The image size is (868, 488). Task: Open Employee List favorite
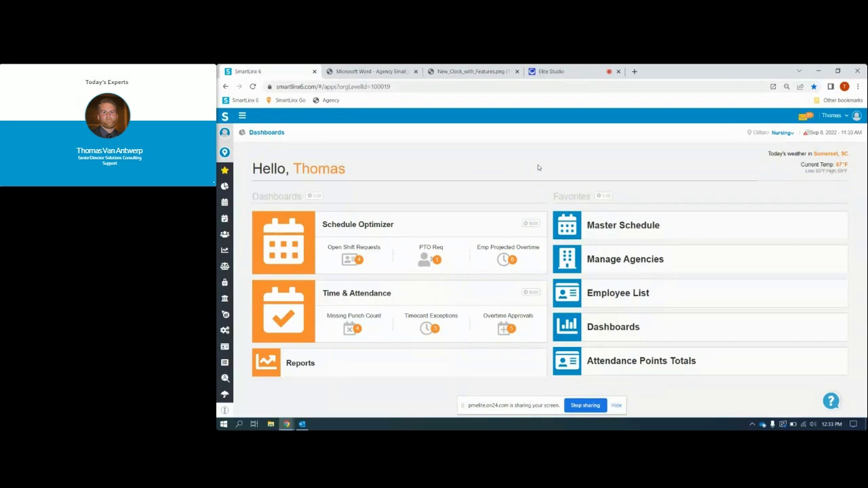[x=701, y=293]
